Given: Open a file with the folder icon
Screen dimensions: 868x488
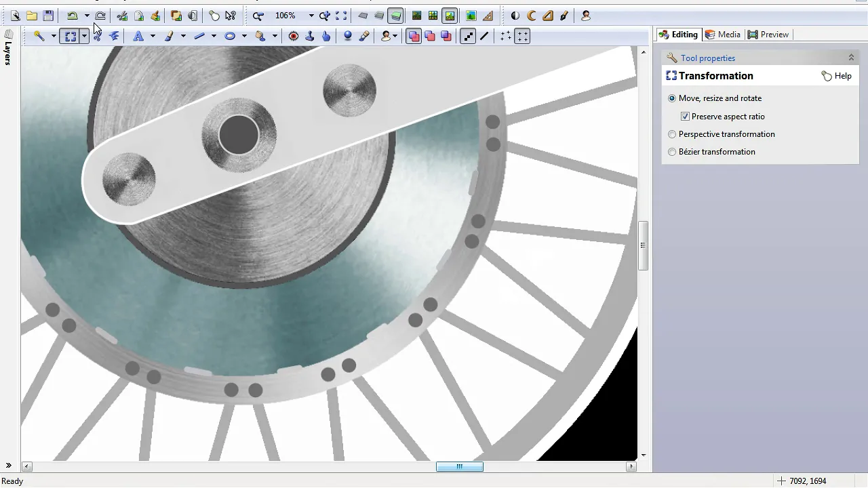Looking at the screenshot, I should click(32, 16).
